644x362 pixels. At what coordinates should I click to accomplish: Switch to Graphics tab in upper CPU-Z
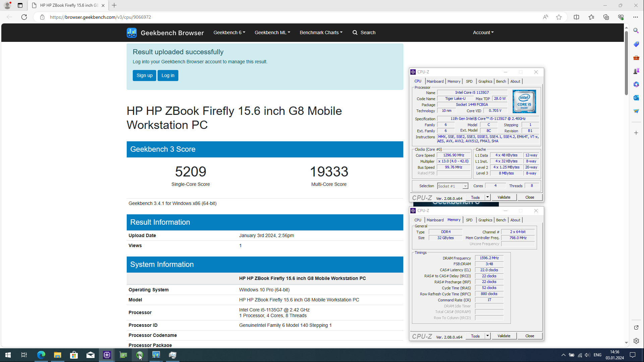(485, 81)
